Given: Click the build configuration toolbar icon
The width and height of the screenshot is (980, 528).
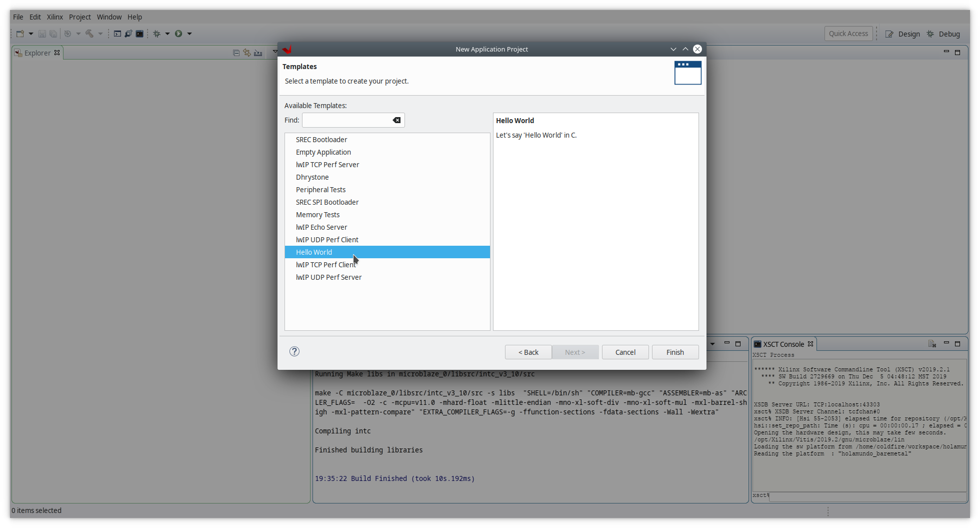Looking at the screenshot, I should click(68, 34).
